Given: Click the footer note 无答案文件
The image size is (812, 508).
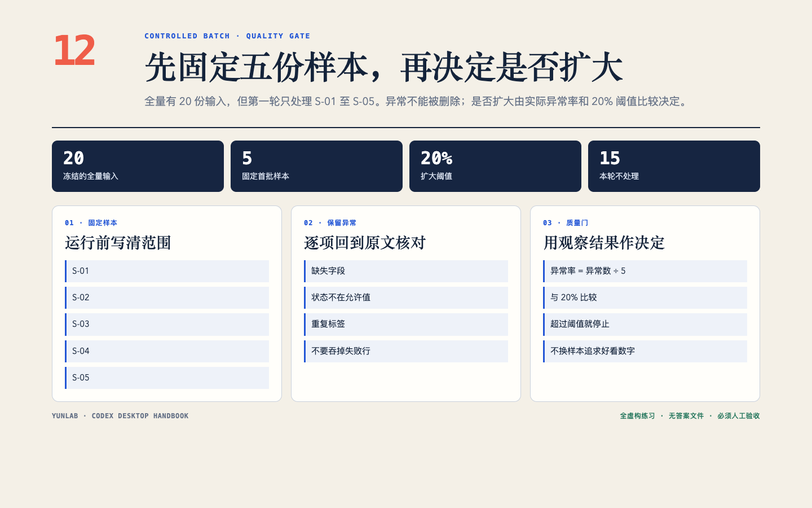Looking at the screenshot, I should click(x=686, y=416).
